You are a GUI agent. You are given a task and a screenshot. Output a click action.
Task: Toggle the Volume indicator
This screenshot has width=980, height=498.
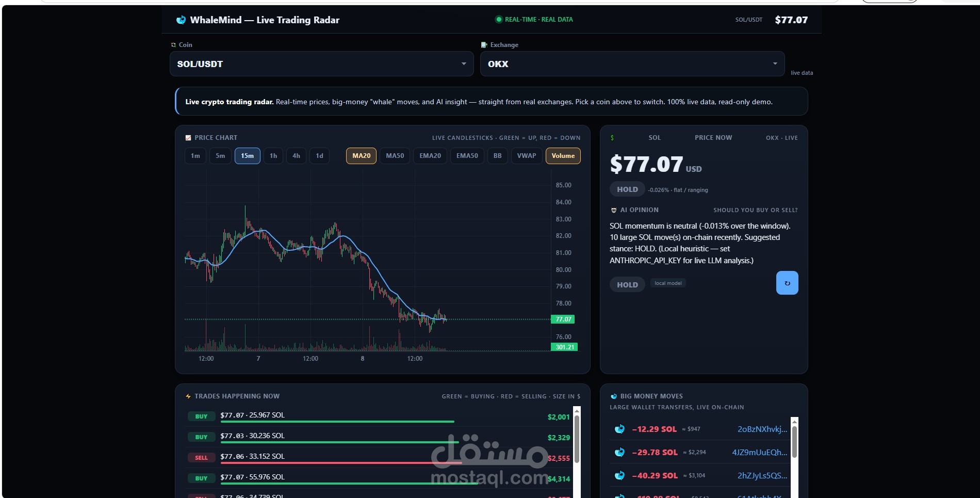pos(563,156)
